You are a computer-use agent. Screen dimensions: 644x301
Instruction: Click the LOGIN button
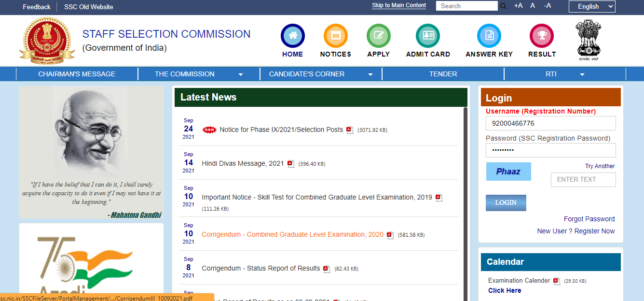(506, 203)
